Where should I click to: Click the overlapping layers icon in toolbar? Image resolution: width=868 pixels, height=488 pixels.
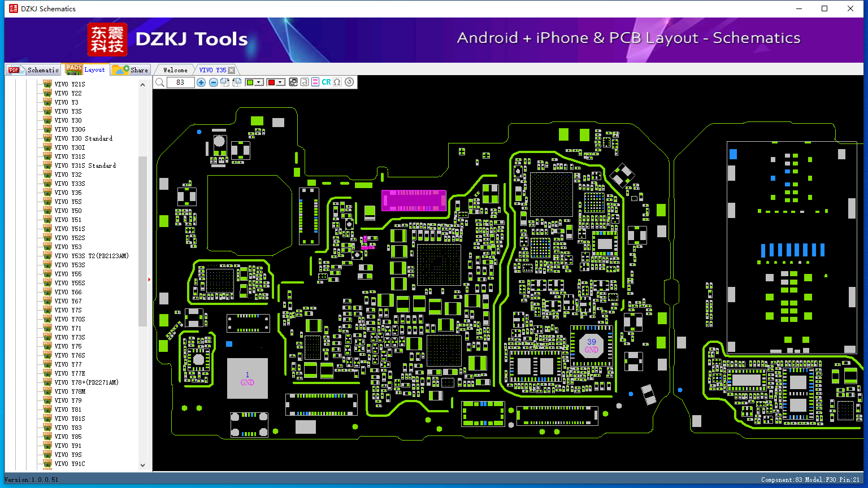click(x=293, y=82)
